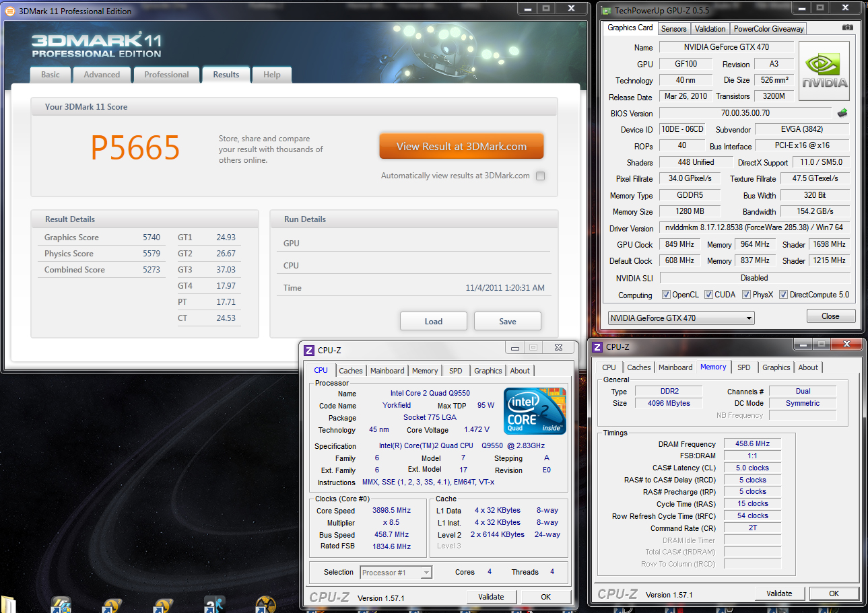Toggle 'Automatically view results at 3DMark.com' checkbox
868x613 pixels.
click(540, 176)
